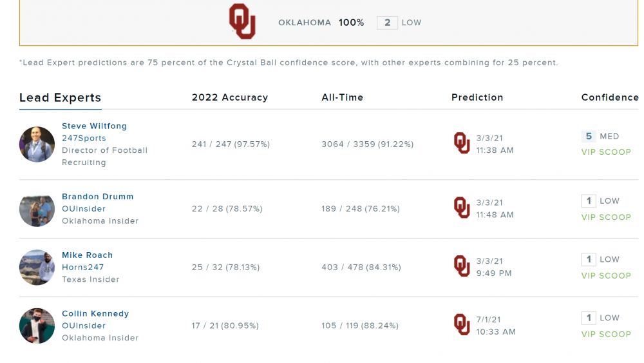Click the 2022 Accuracy column header
The height and width of the screenshot is (363, 644).
coord(229,98)
